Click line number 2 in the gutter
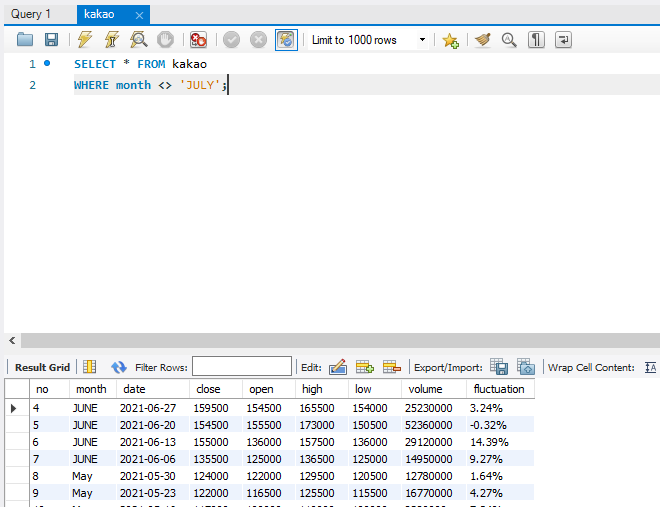This screenshot has width=660, height=507. 32,85
